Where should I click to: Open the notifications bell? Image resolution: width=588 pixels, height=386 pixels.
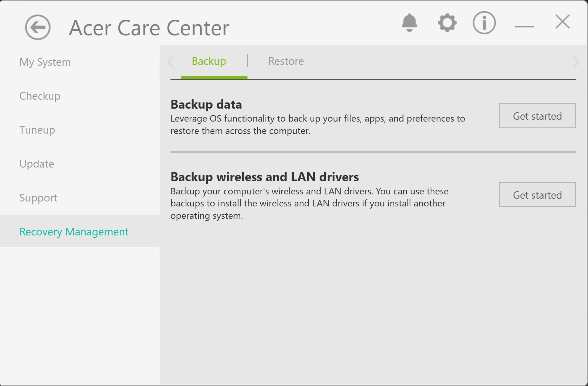409,23
